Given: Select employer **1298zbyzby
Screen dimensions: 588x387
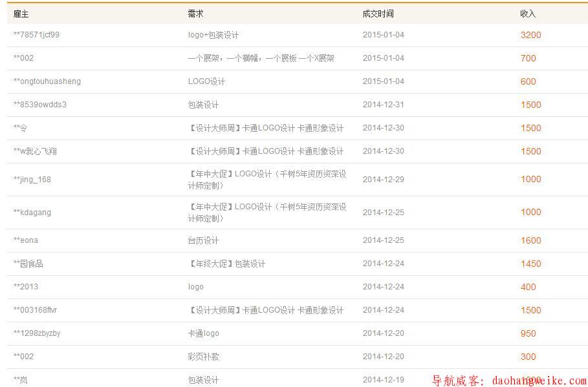Looking at the screenshot, I should tap(37, 333).
